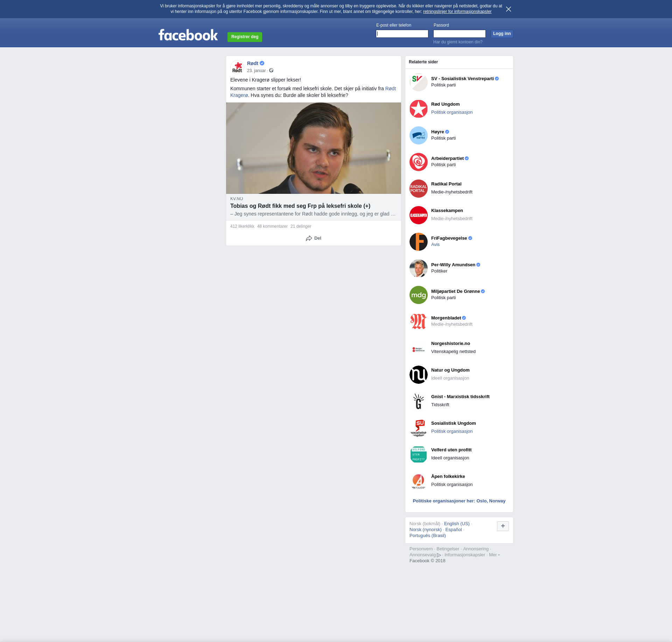Click Registrer deg button

(245, 37)
